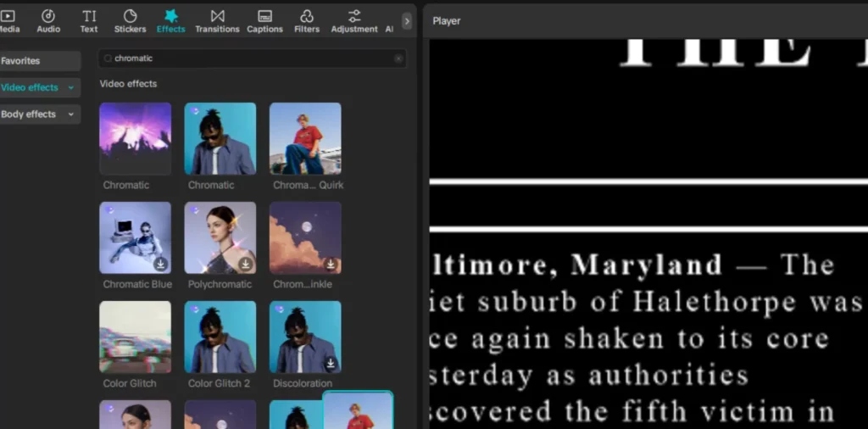
Task: Select the Chromatic Blue effect thumbnail
Action: [135, 237]
